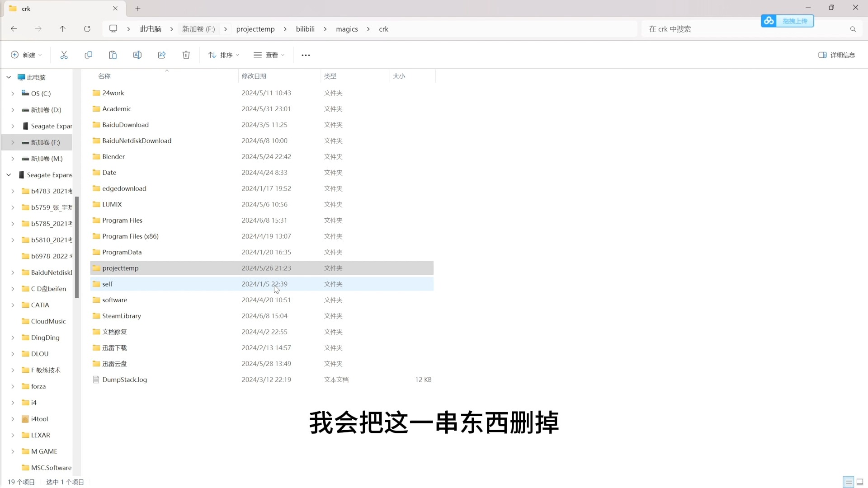
Task: Select the Program Files (x86) folder
Action: point(262,236)
